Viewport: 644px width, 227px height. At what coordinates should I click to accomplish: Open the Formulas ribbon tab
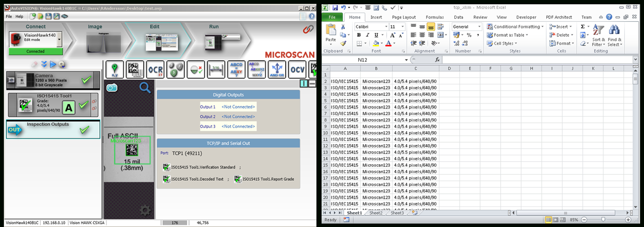[x=435, y=17]
